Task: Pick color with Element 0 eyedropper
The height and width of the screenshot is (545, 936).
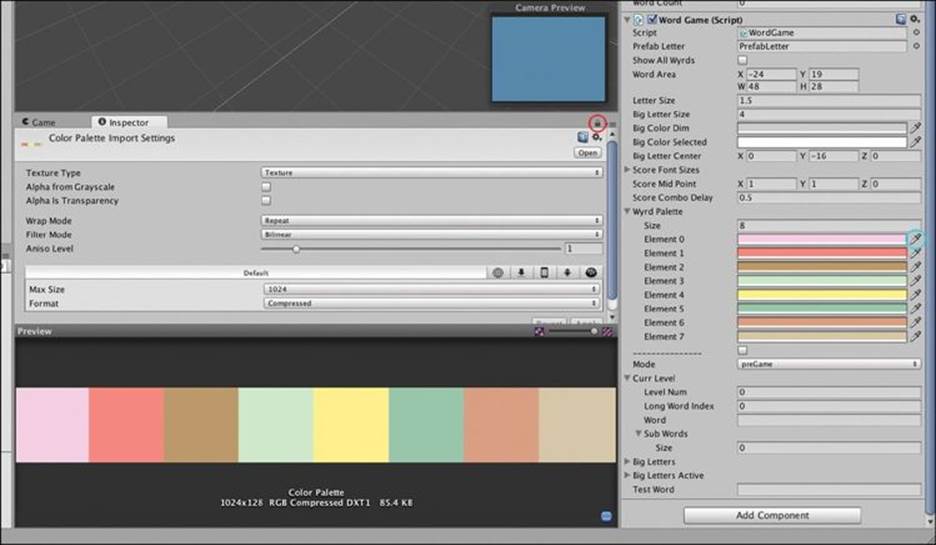Action: click(x=915, y=239)
